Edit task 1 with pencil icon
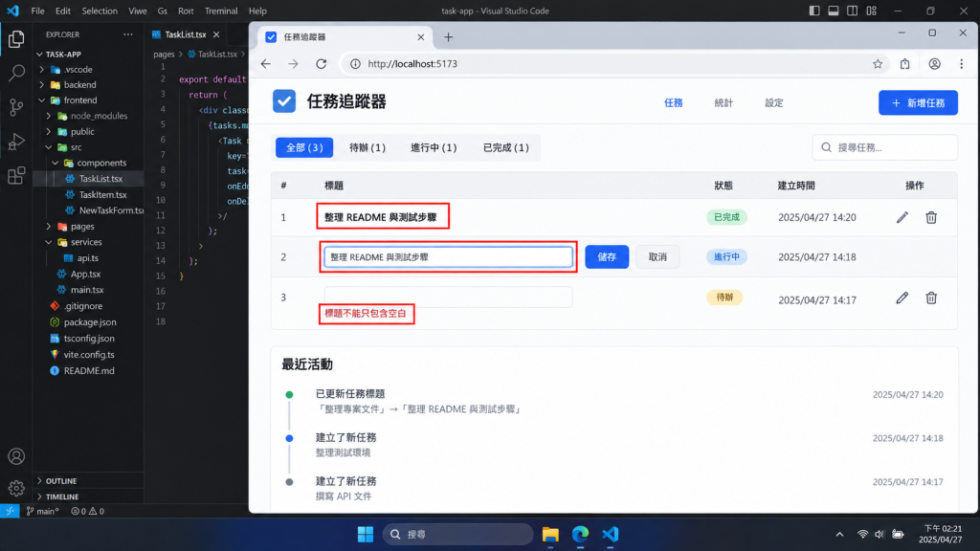The width and height of the screenshot is (980, 551). pos(902,217)
